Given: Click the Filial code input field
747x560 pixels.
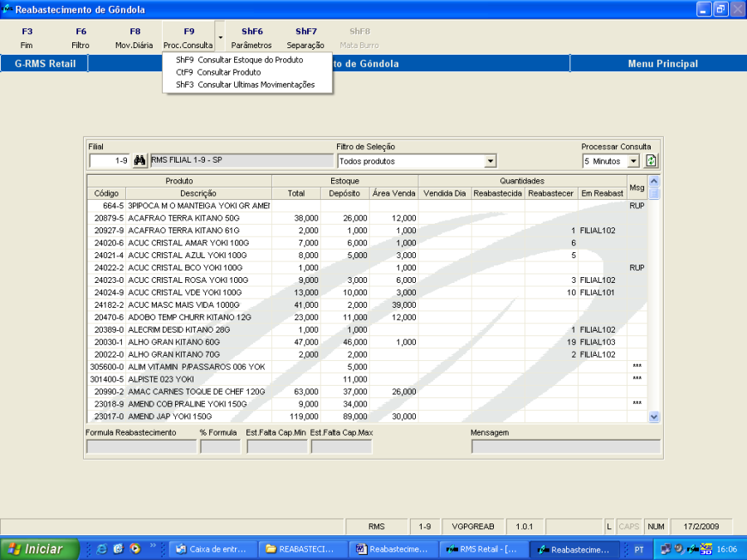Looking at the screenshot, I should (x=109, y=161).
